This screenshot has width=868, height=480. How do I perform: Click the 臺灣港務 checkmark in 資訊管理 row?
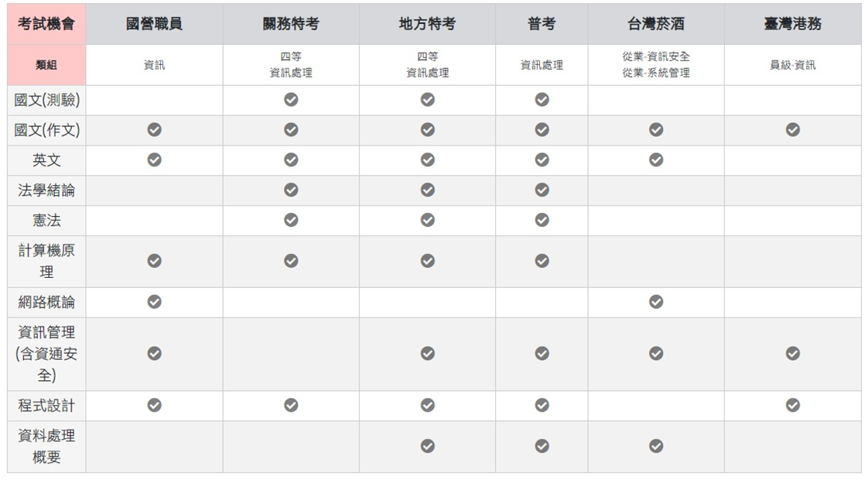[792, 354]
